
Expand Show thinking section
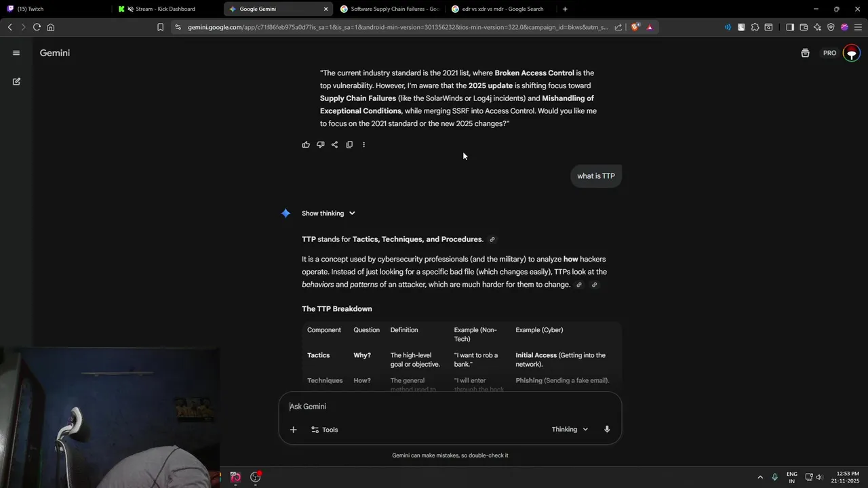(x=328, y=213)
